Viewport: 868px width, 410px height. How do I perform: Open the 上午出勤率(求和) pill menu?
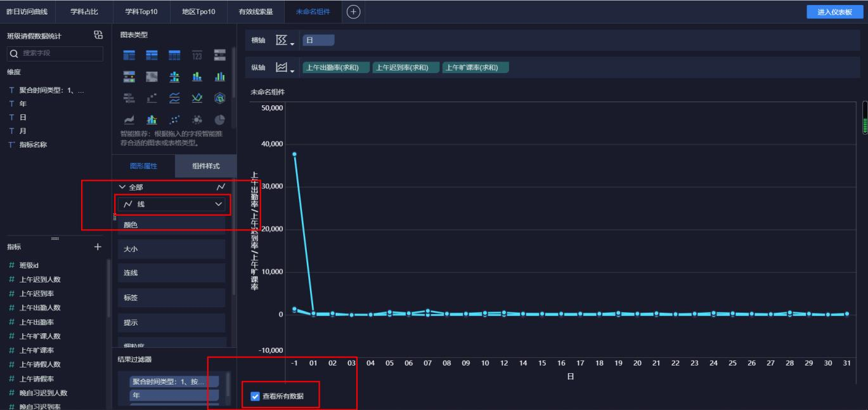click(336, 67)
